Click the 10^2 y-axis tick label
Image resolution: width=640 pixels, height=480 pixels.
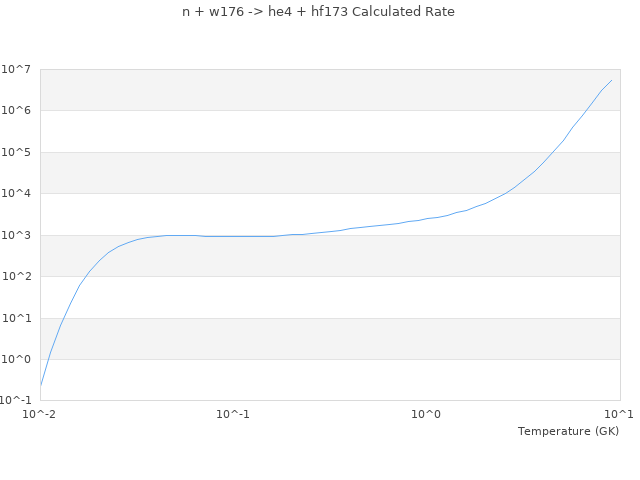point(19,277)
